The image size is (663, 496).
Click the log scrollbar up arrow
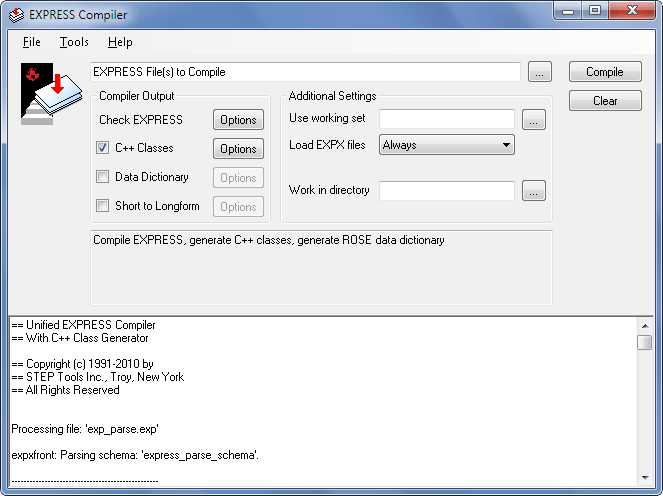click(645, 326)
